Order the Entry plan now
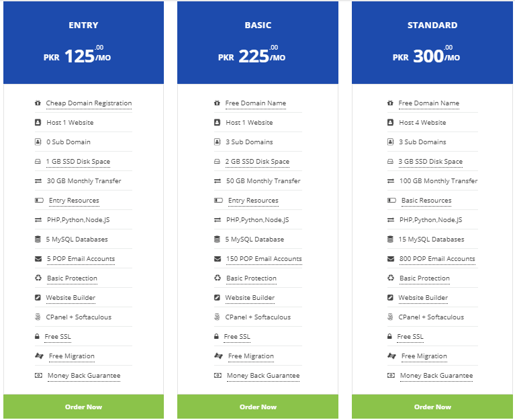Viewport: 515px width, 420px height. click(x=83, y=407)
